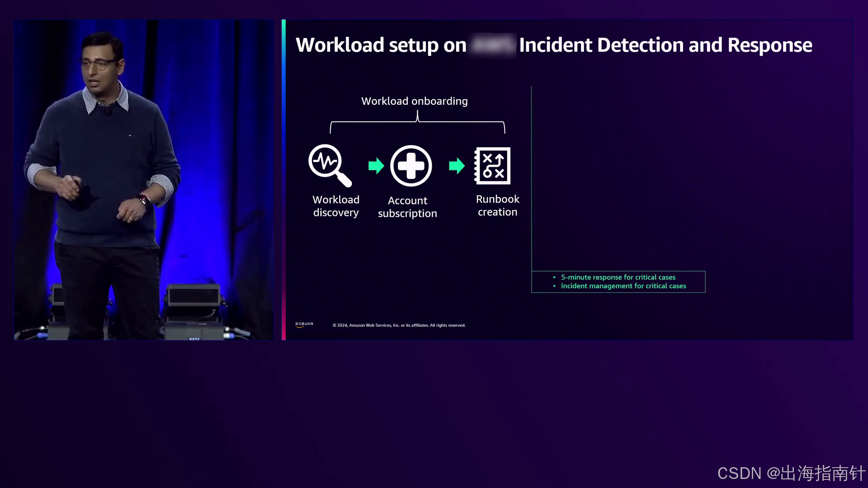Click the Account subscription text label
The image size is (868, 488).
coord(407,207)
